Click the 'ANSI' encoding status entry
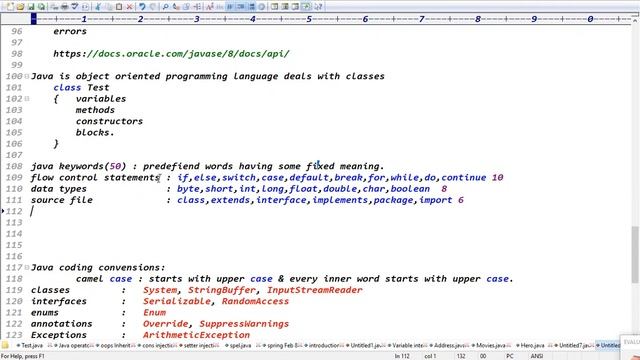 [536, 356]
